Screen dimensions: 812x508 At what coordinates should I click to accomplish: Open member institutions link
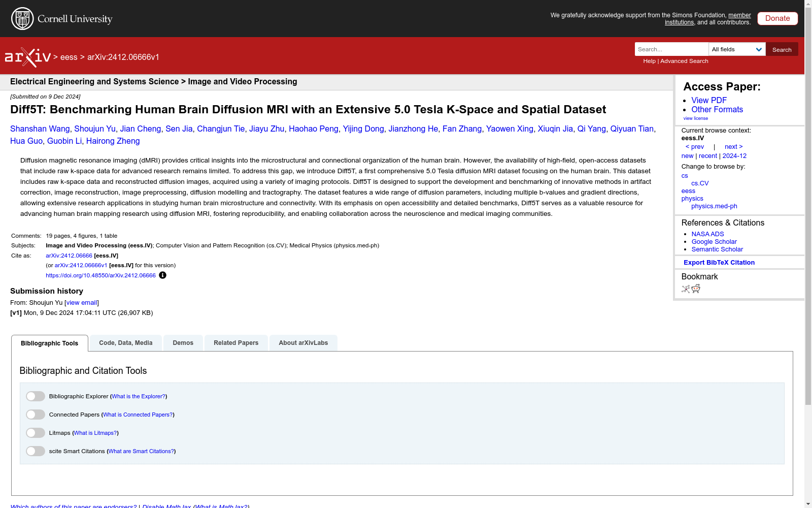(739, 15)
